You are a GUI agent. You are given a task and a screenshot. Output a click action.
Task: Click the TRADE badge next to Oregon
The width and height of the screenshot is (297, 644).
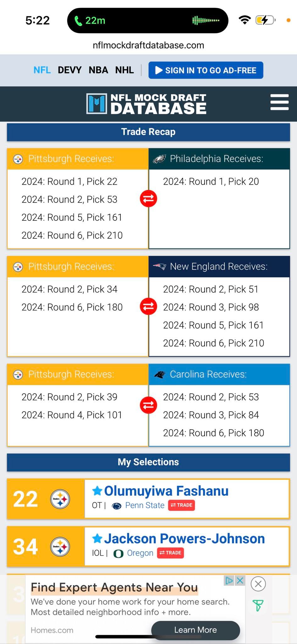170,553
